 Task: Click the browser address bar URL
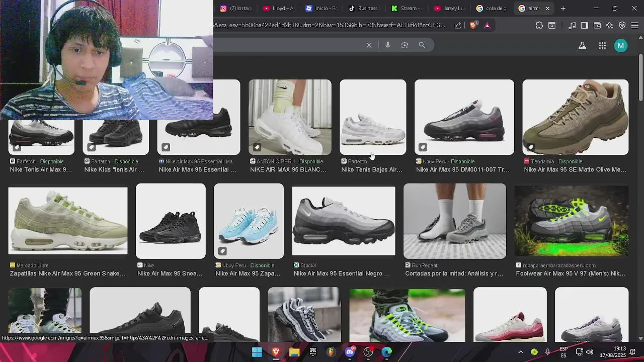tap(330, 25)
